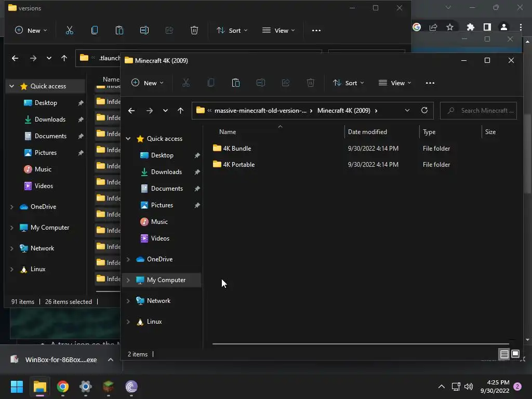Go up one folder in Minecraft 4K window
The image size is (532, 399).
click(180, 111)
